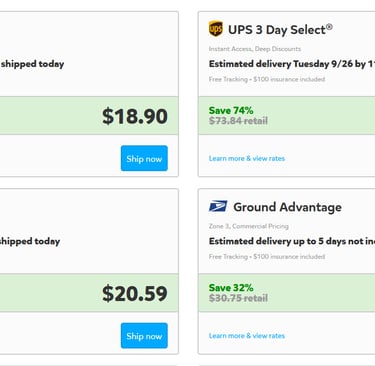The image size is (375, 366).
Task: Click Instant Access, Deep Discounts subtitle
Action: pos(255,49)
